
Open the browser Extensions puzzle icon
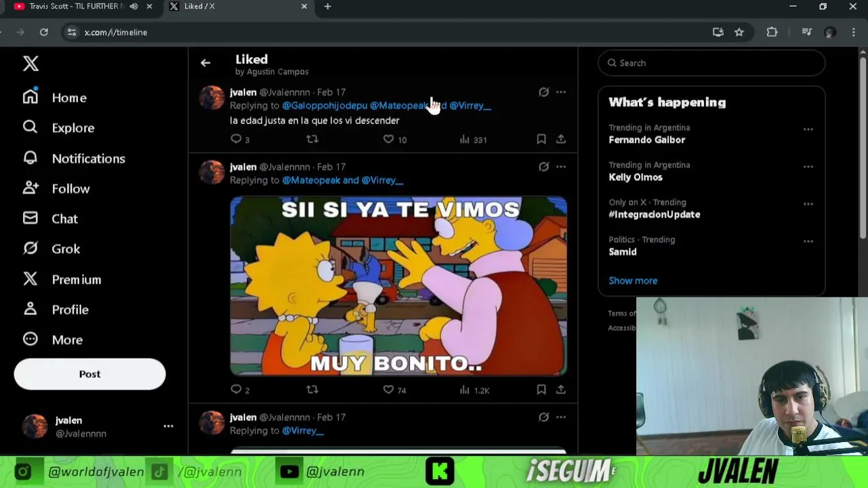pos(772,32)
